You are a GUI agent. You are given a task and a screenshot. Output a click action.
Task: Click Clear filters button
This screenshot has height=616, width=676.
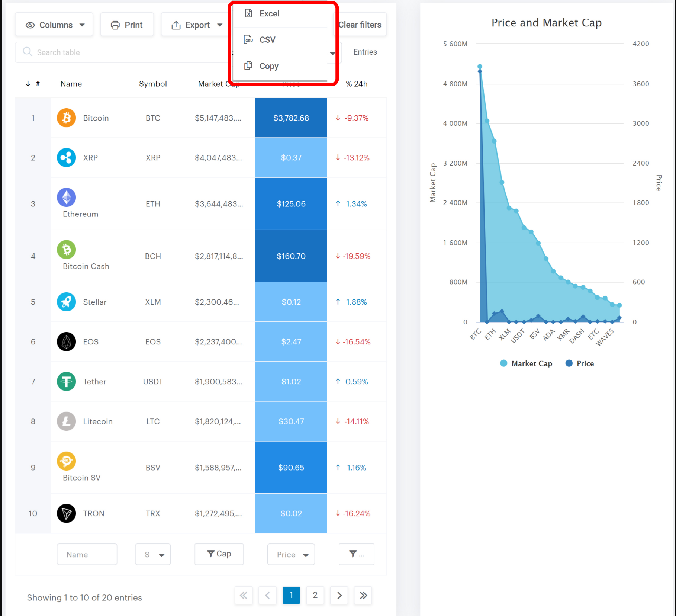click(x=360, y=25)
